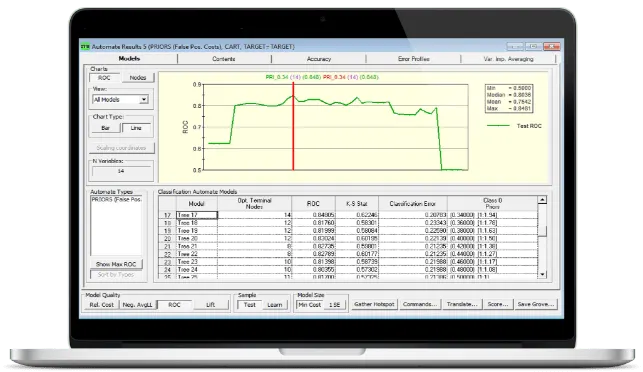Screen dimensions: 643x372
Task: Select the Tree 21 model cell
Action: 197,246
